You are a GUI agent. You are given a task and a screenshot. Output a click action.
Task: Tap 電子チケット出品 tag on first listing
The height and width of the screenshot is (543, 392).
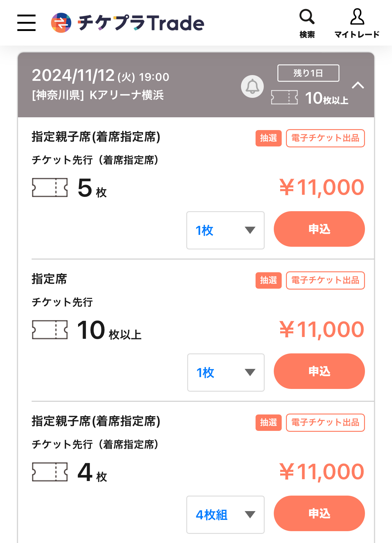tap(325, 138)
